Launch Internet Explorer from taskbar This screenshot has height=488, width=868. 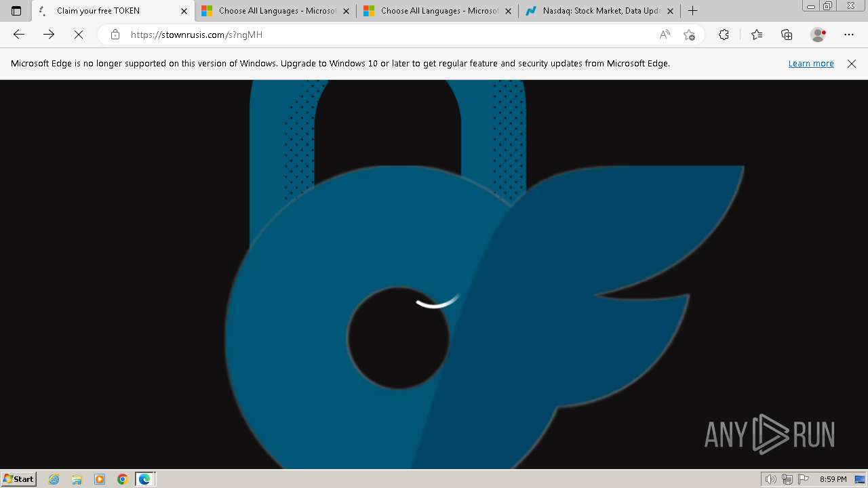(x=54, y=479)
